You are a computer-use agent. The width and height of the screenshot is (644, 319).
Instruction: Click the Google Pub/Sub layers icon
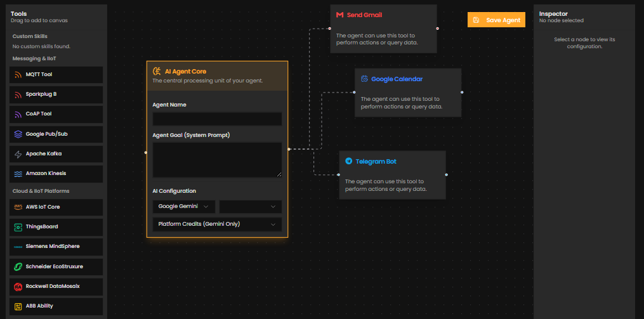click(18, 134)
